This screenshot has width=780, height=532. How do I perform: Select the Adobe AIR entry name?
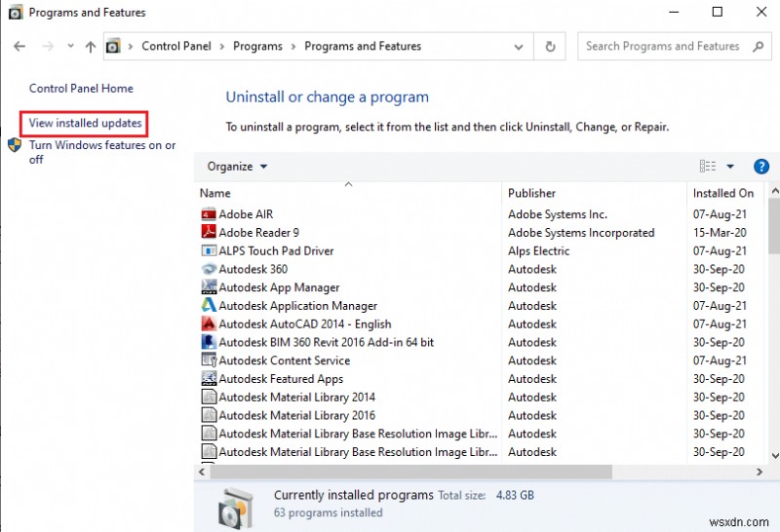coord(246,214)
